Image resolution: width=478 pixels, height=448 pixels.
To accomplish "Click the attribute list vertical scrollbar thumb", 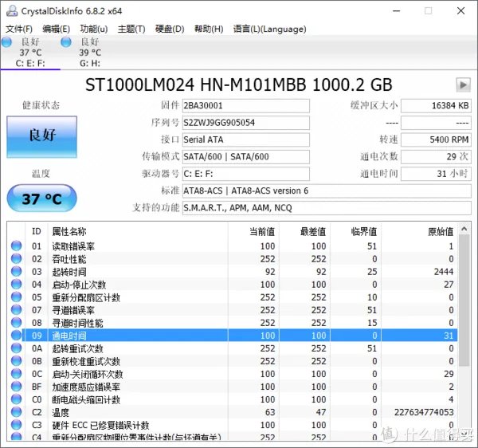I will tap(464, 301).
